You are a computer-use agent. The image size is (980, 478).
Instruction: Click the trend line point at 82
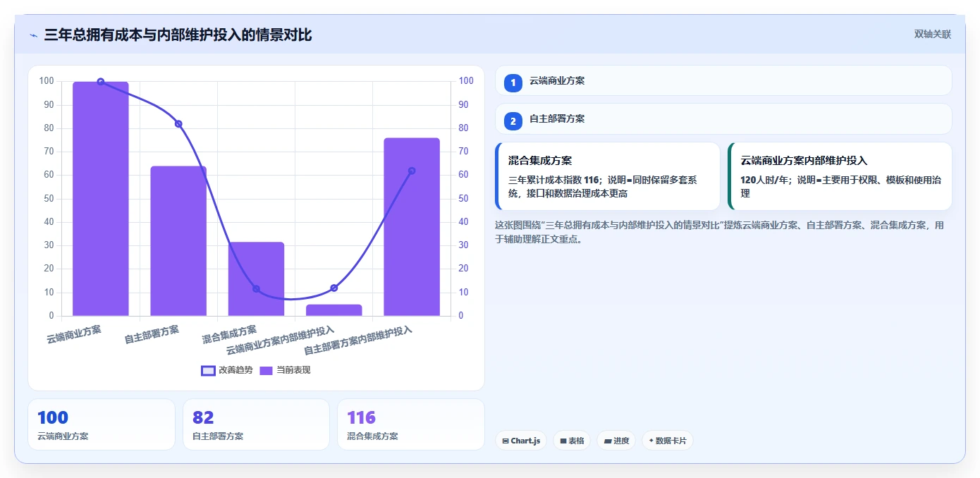click(x=178, y=124)
